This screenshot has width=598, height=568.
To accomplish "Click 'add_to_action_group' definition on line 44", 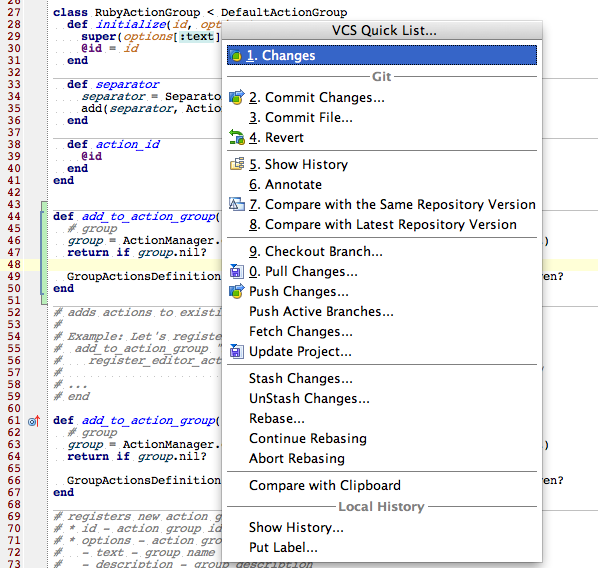I will (149, 217).
